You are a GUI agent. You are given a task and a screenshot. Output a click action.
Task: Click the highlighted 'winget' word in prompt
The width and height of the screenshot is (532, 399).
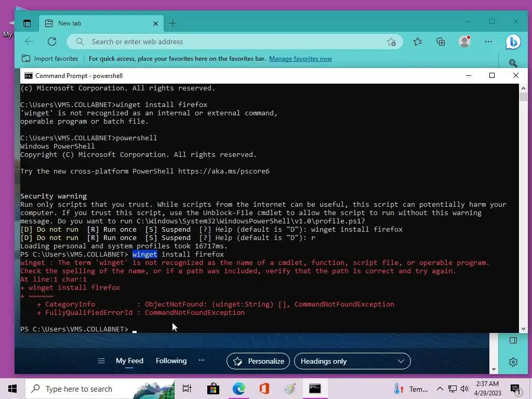pos(145,254)
